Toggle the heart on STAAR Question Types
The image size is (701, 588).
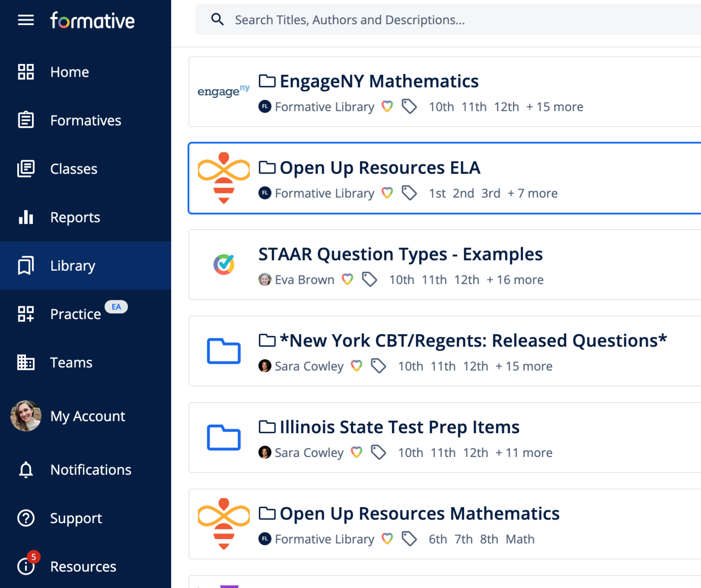click(x=347, y=279)
